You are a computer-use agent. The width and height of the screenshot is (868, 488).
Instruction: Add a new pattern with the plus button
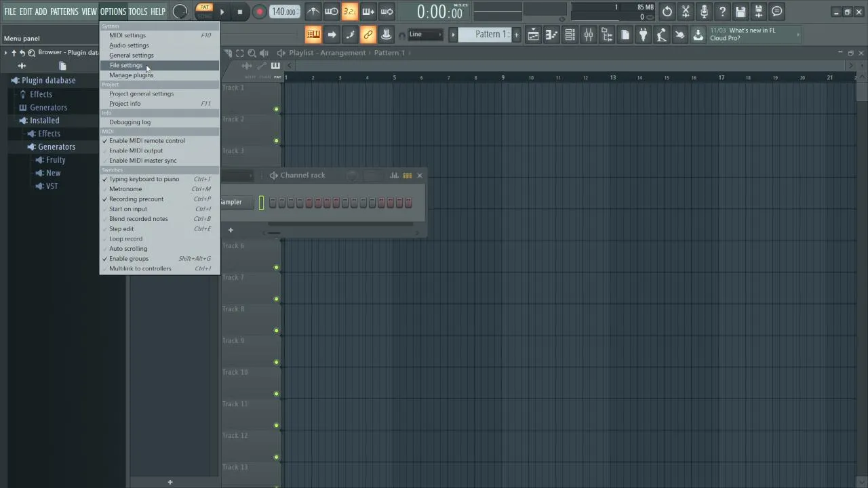coord(516,35)
